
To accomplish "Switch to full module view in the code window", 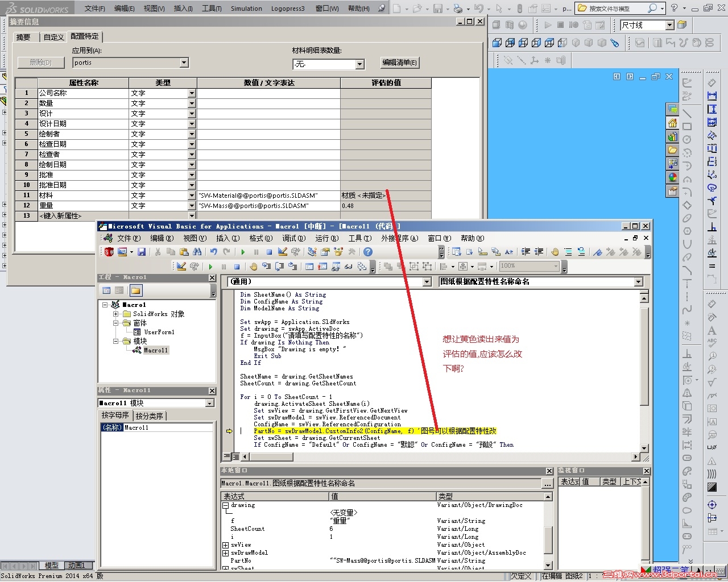I will pyautogui.click(x=235, y=456).
